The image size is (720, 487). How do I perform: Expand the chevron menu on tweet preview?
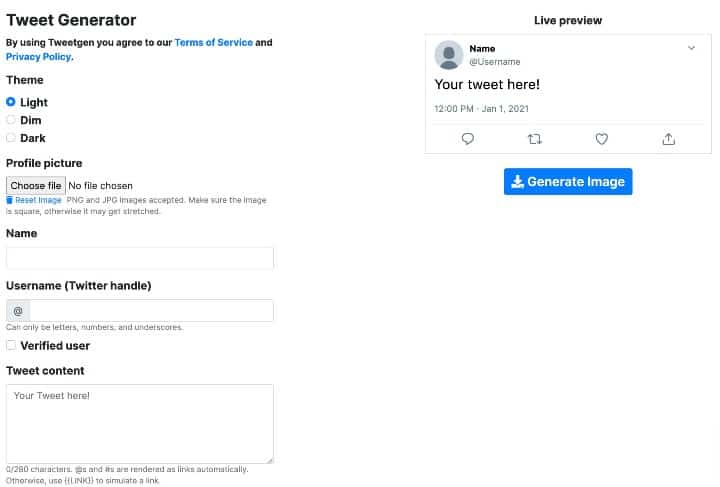click(x=691, y=48)
